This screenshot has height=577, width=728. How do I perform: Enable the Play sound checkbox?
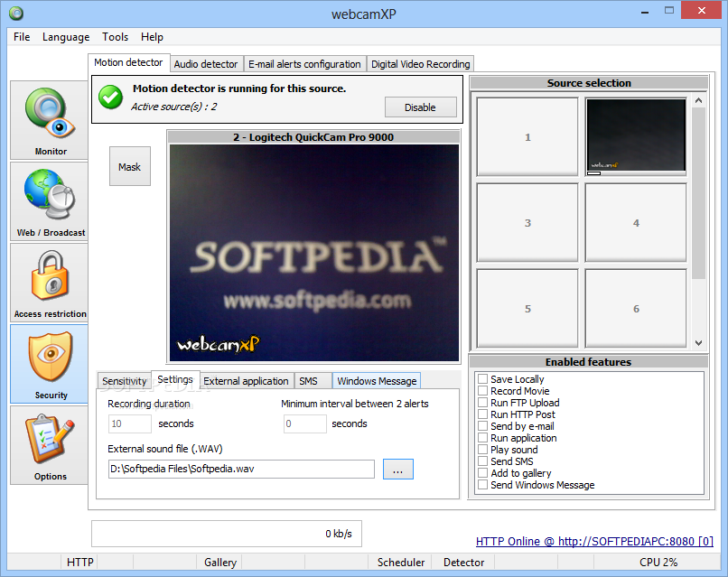tap(483, 450)
